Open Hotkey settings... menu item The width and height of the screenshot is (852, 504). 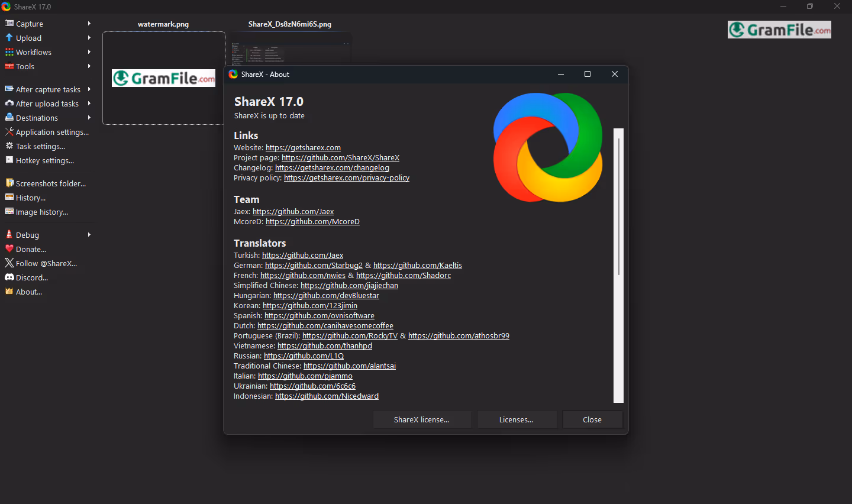pos(47,160)
